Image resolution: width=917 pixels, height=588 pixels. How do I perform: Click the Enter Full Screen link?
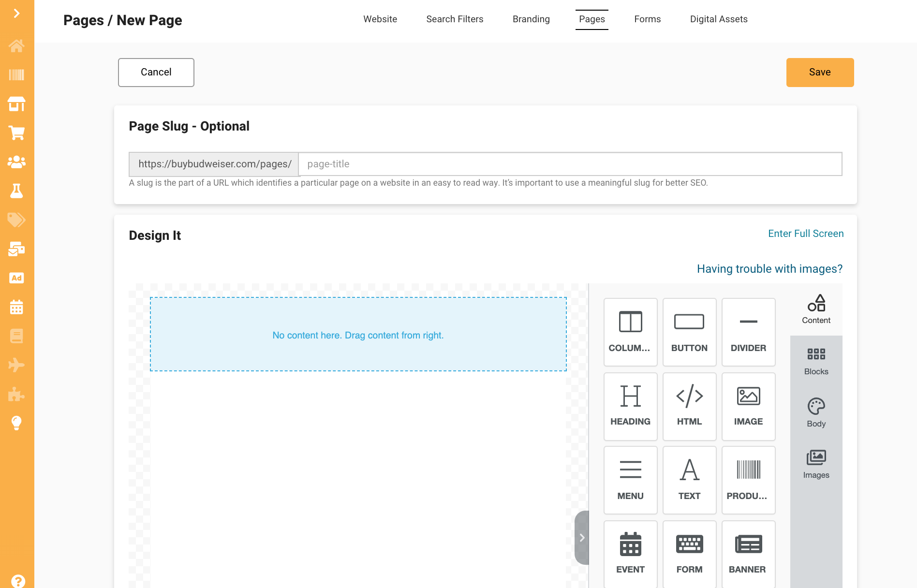(806, 234)
